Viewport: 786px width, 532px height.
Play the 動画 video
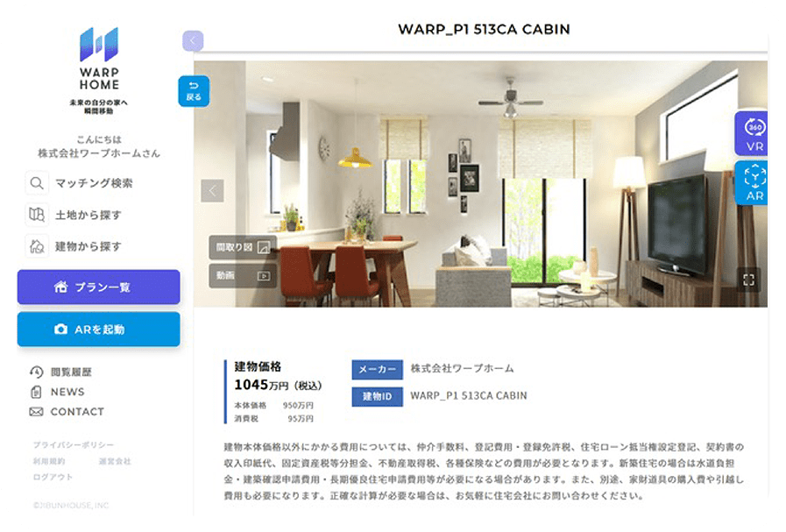243,276
